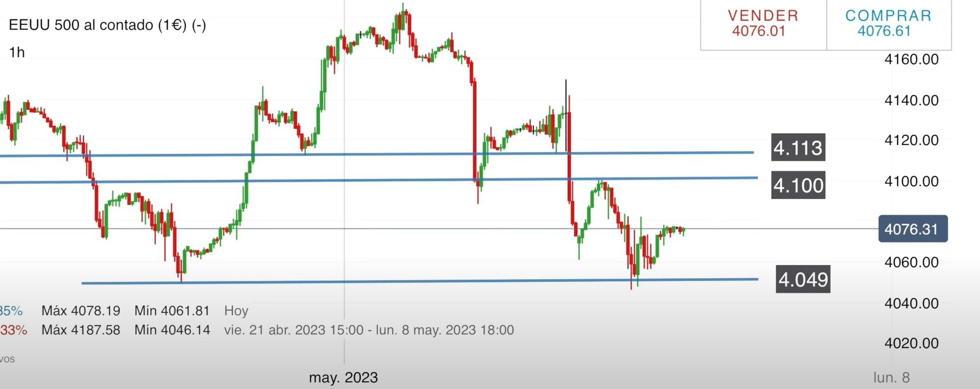980x389 pixels.
Task: Click the Hoy range label
Action: (236, 311)
